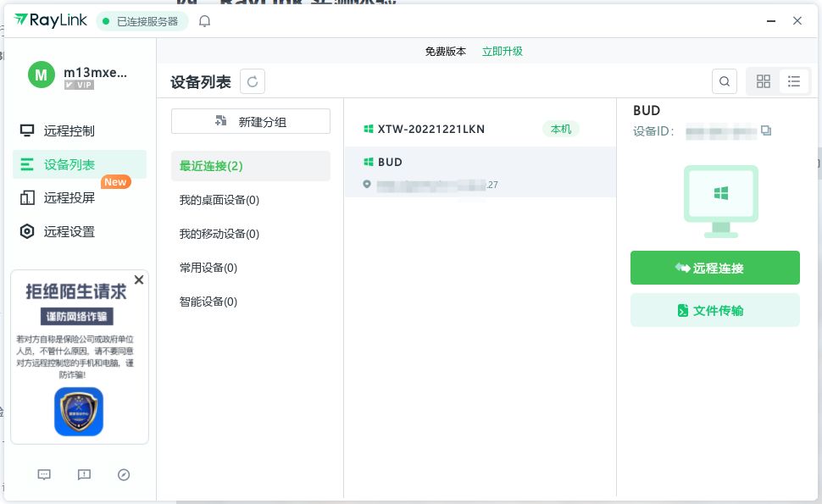Open the device search

click(725, 81)
